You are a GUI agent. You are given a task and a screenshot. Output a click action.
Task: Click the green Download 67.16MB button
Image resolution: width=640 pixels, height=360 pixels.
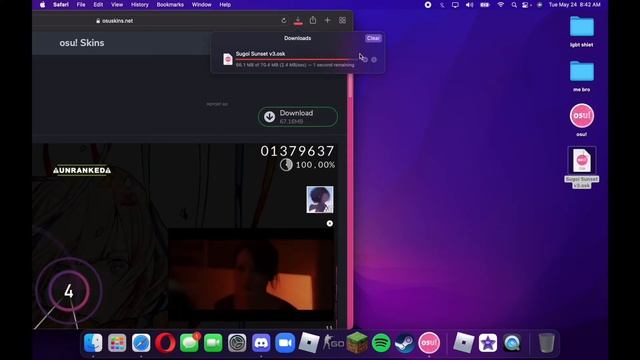point(298,117)
